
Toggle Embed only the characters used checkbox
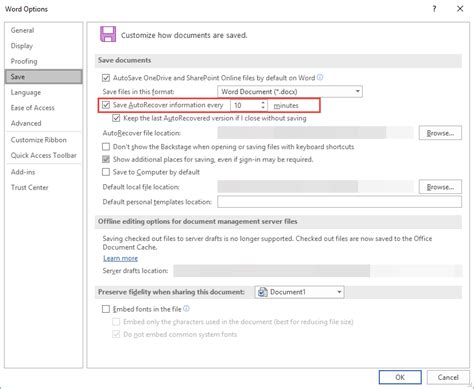point(116,322)
